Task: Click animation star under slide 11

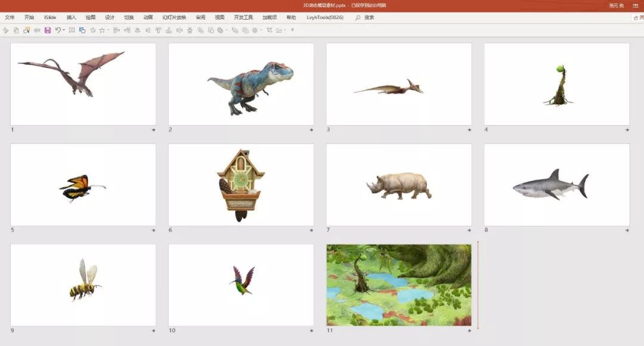Action: point(469,331)
